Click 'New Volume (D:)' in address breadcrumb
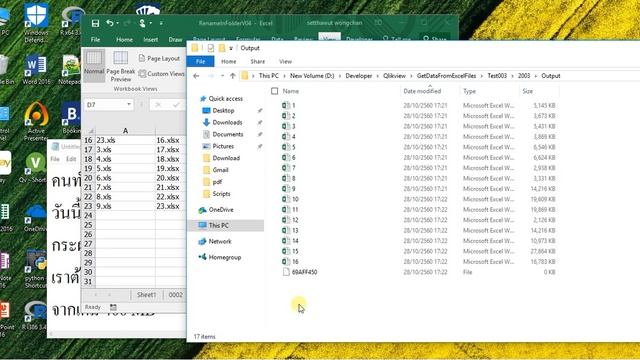Screen dimensions: 640x360 [x=312, y=76]
